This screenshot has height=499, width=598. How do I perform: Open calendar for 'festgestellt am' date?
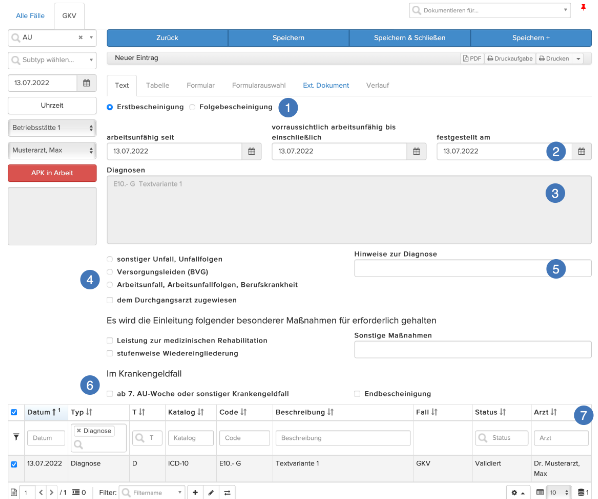click(581, 151)
